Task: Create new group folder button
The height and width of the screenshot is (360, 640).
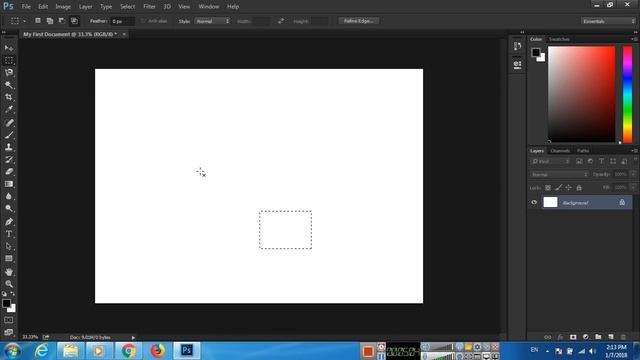Action: pos(598,337)
